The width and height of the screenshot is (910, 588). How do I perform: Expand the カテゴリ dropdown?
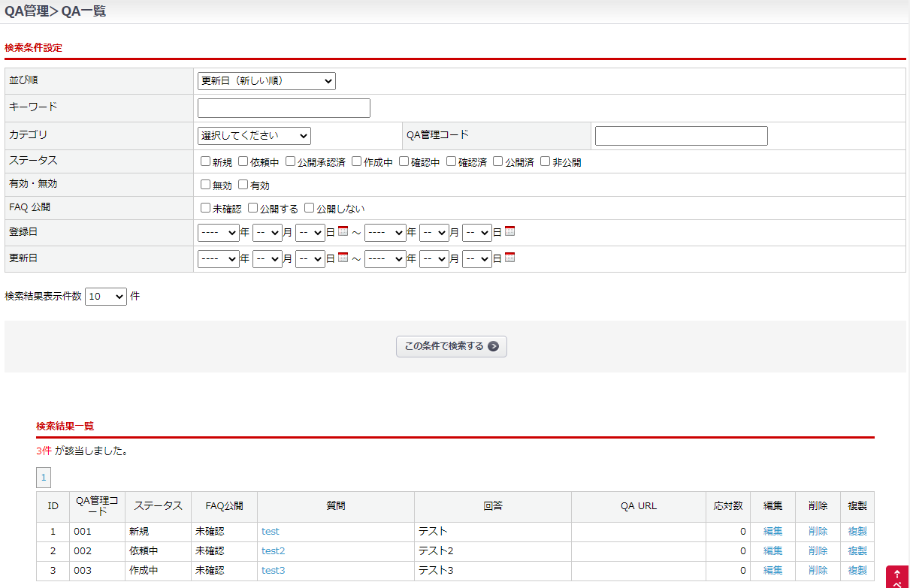pos(254,136)
